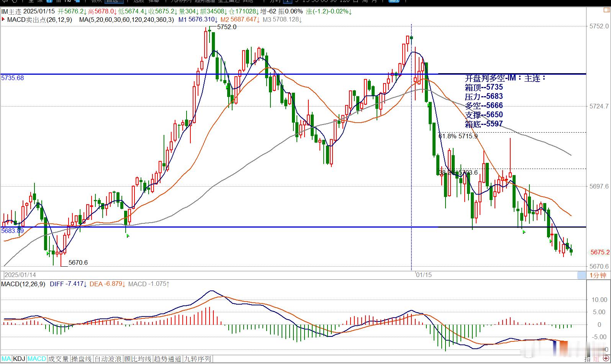Select the MACD indicator tab
The height and width of the screenshot is (364, 611).
pos(37,359)
